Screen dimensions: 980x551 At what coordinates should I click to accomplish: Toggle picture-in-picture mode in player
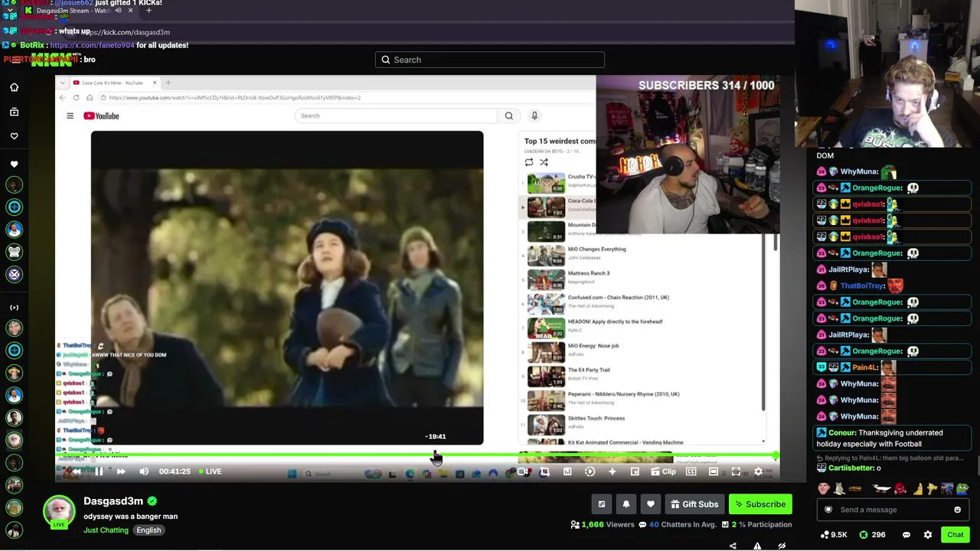click(x=635, y=471)
